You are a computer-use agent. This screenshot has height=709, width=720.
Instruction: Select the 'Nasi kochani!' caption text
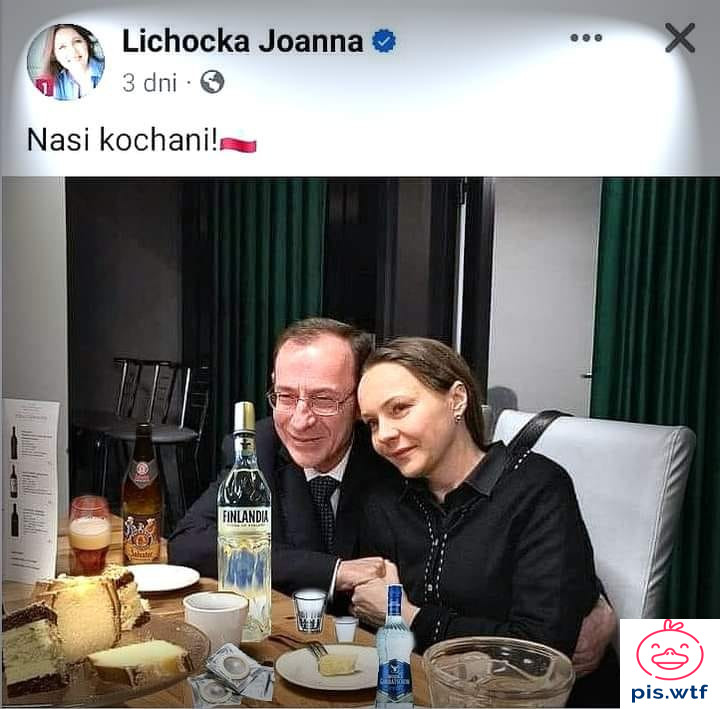pyautogui.click(x=122, y=140)
